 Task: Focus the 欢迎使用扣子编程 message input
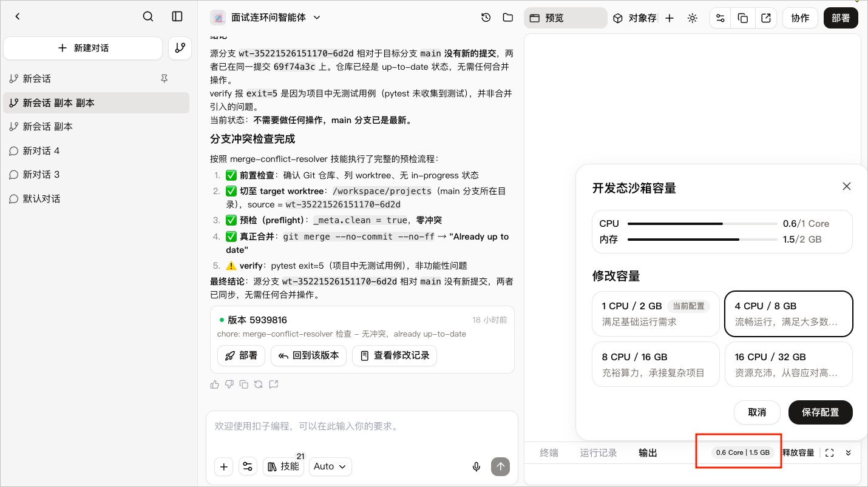click(x=362, y=427)
